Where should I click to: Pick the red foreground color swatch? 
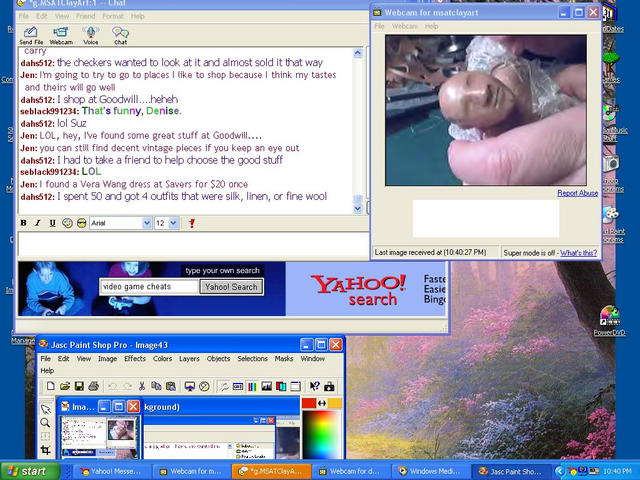(x=309, y=403)
